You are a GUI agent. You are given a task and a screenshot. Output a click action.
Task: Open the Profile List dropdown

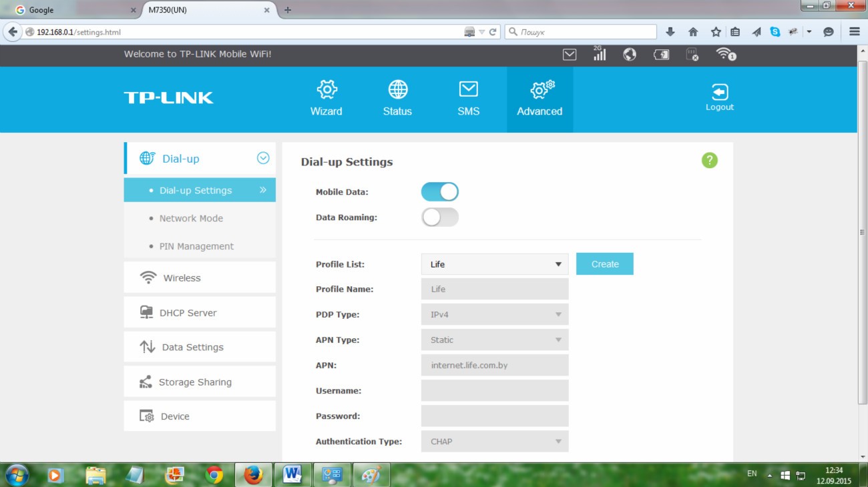pyautogui.click(x=494, y=264)
